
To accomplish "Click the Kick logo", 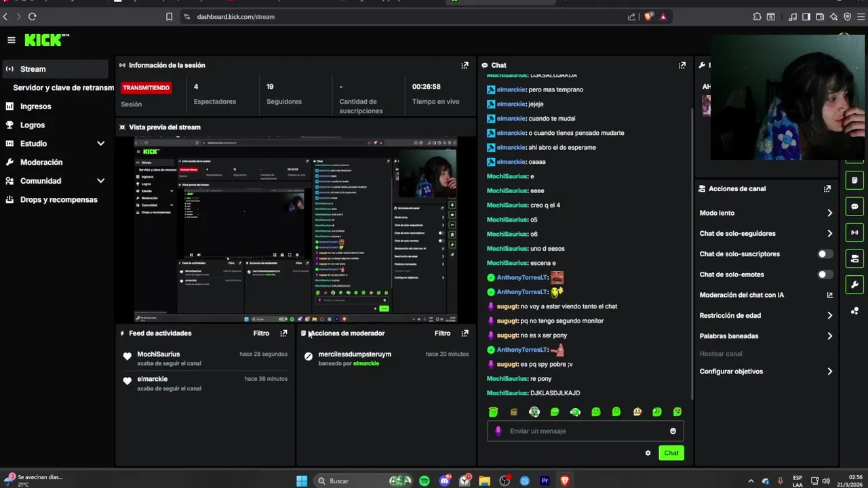I will 46,40.
